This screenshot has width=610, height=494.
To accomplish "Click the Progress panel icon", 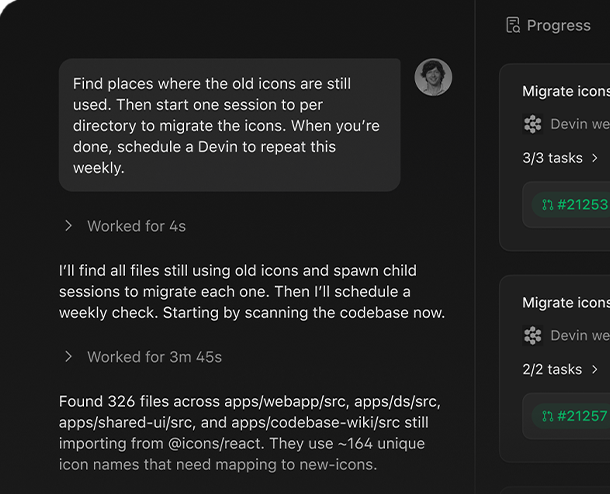I will tap(513, 25).
